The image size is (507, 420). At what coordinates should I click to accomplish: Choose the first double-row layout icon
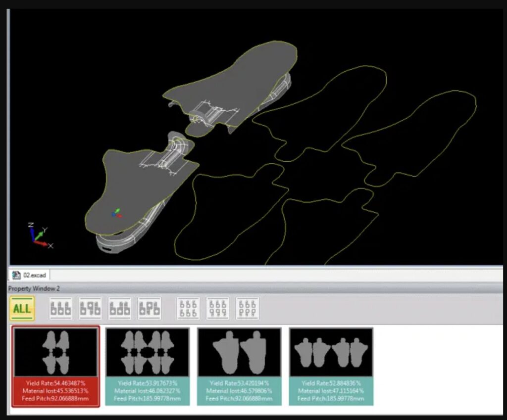click(x=188, y=309)
